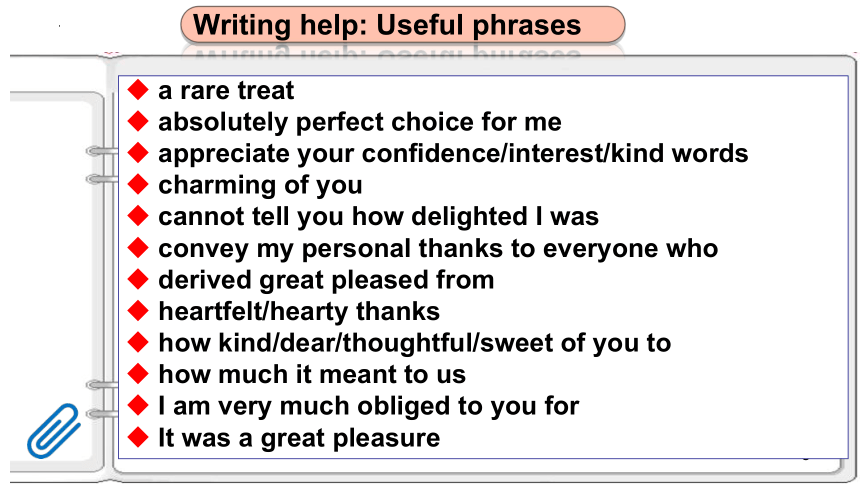Screen dimensions: 860x484
Task: Select the phrase 'derived great pleased from'
Action: tap(326, 280)
